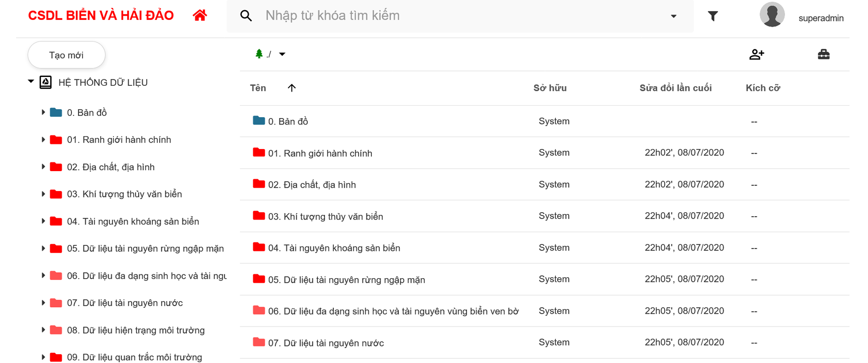Open 07. Dữ liệu tài nguyên nước folder row
The width and height of the screenshot is (868, 363).
coord(326,343)
